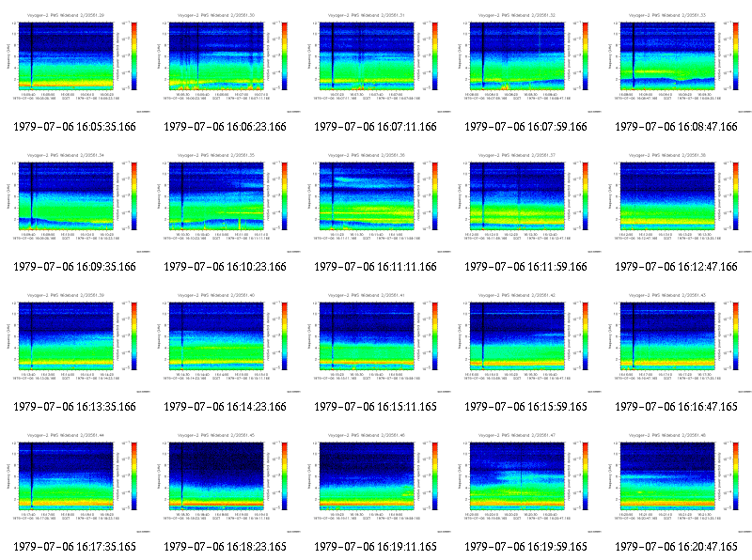Image resolution: width=752 pixels, height=560 pixels.
Task: Open the 16:09:35.166 spectrogram thumbnail
Action: tap(75, 202)
